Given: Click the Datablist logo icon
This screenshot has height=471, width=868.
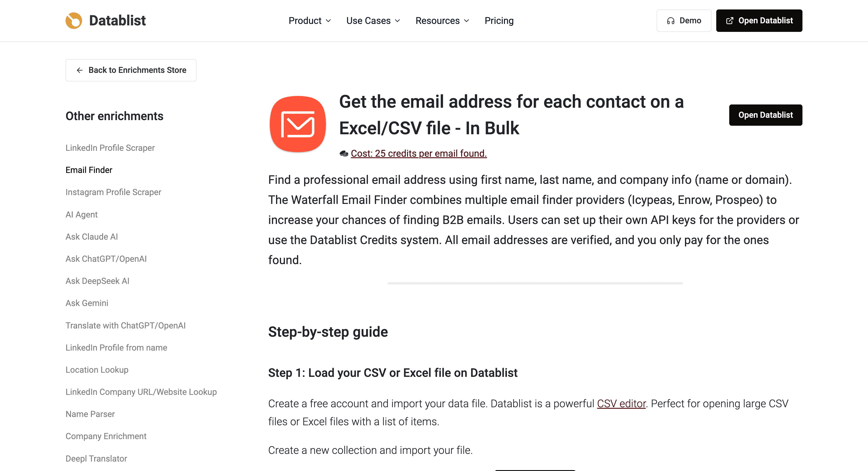Looking at the screenshot, I should [x=74, y=21].
